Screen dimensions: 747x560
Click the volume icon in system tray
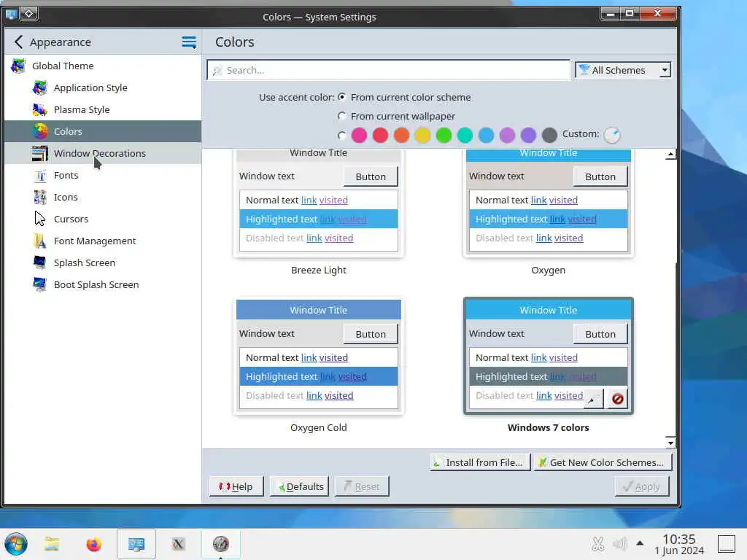point(619,543)
